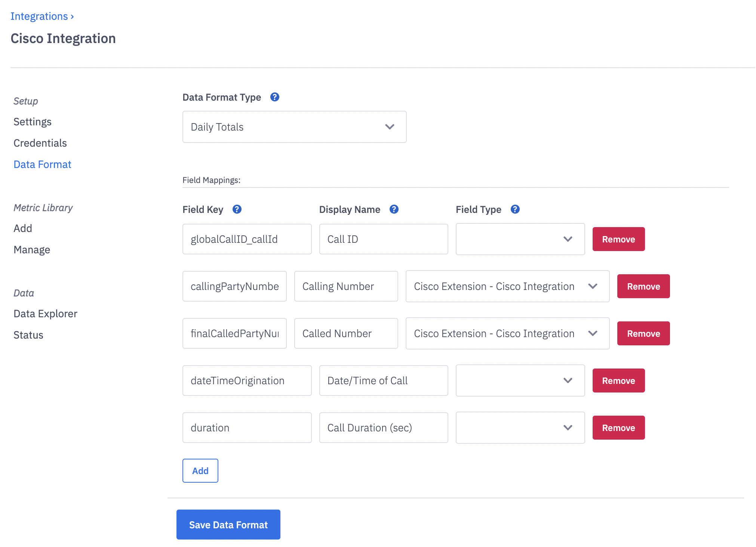Click the Call Duration (sec) display name field
The height and width of the screenshot is (547, 756).
383,428
